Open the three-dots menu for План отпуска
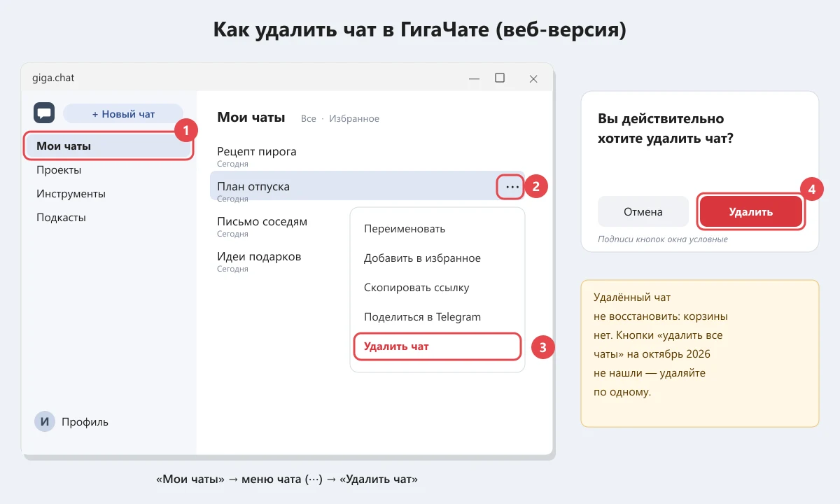 512,187
